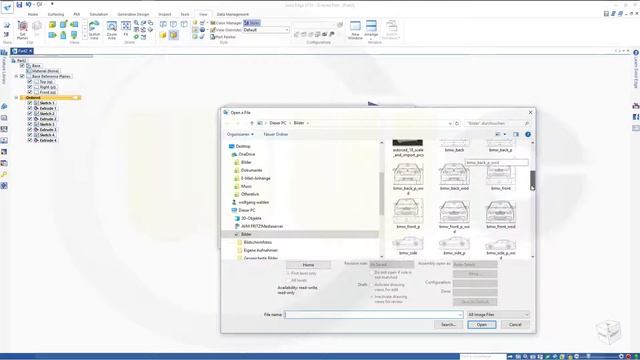
Task: Click the File name input field
Action: click(x=374, y=315)
